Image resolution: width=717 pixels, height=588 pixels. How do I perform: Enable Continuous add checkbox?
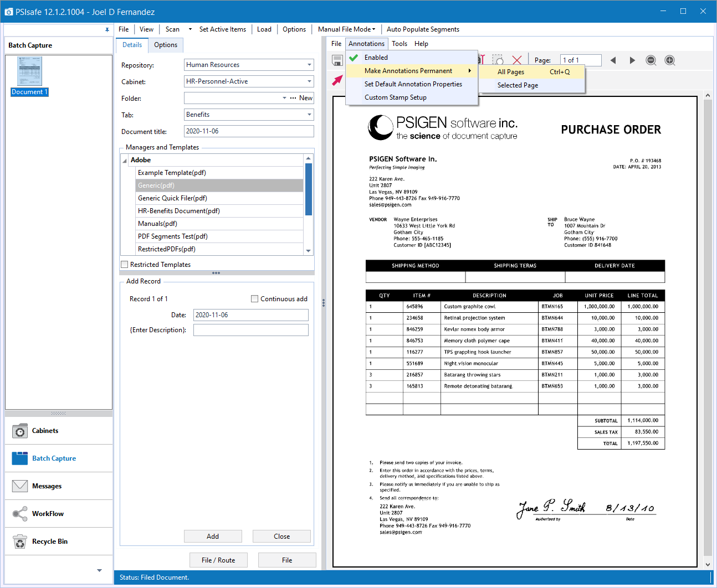pyautogui.click(x=255, y=299)
